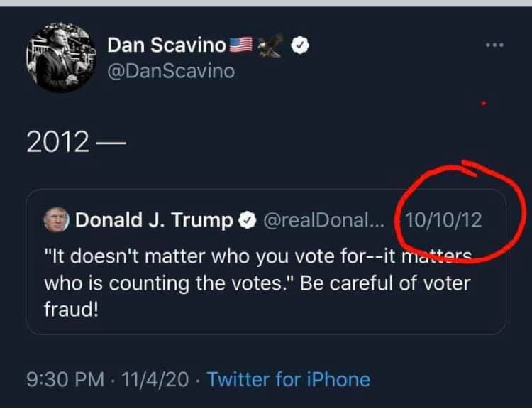Open the @DanScavino handle link
This screenshot has width=532, height=414.
coord(170,71)
